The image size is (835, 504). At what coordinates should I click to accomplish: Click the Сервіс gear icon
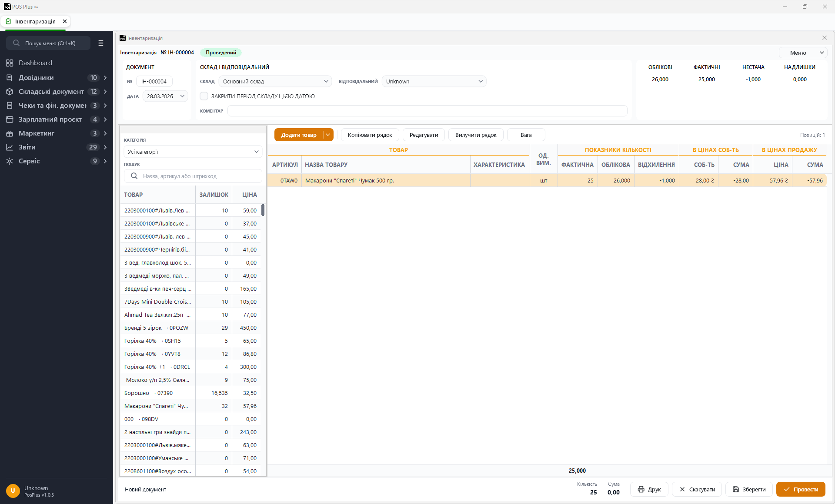click(x=10, y=161)
